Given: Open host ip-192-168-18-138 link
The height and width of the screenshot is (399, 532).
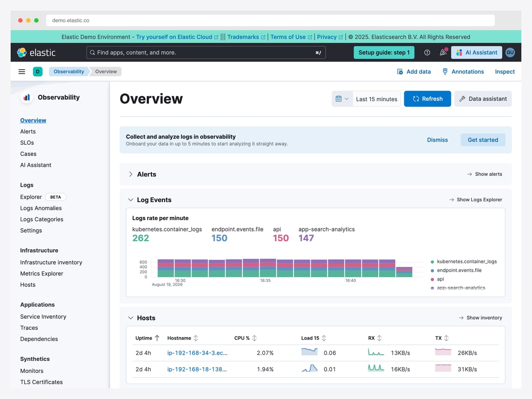Looking at the screenshot, I should pyautogui.click(x=197, y=369).
